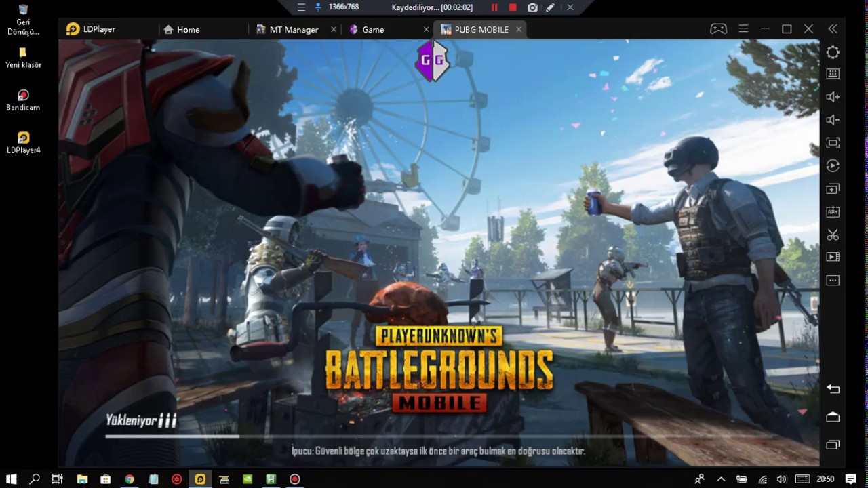
Task: Tap the Android home button in sidebar
Action: [833, 417]
